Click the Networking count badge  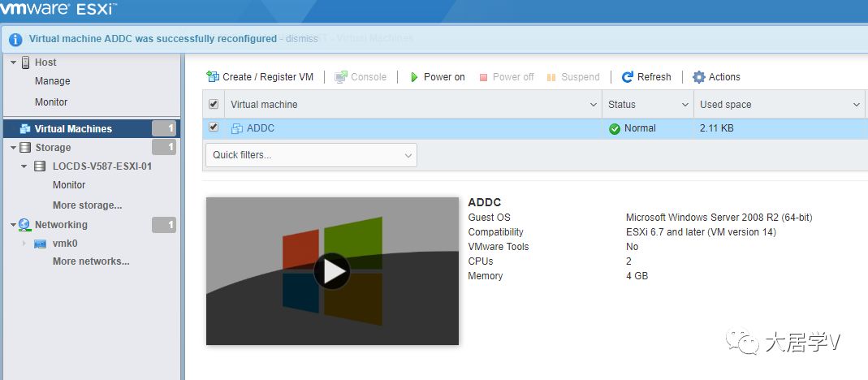tap(164, 224)
